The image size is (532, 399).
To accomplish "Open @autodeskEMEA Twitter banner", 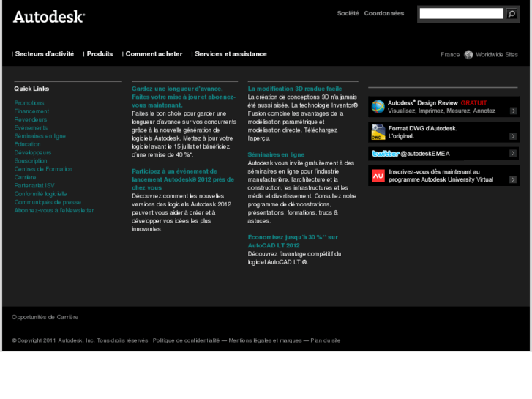I will (x=443, y=154).
